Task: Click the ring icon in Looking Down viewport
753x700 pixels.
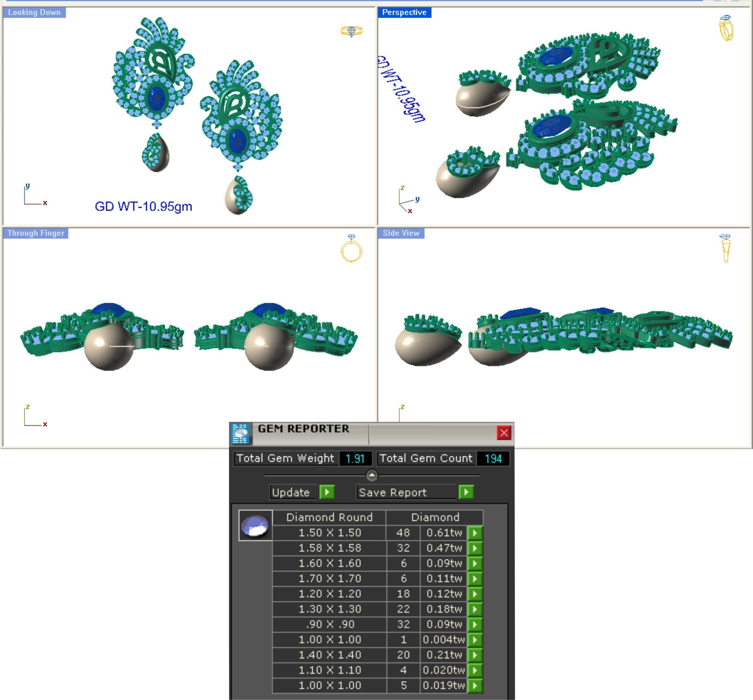Action: tap(351, 31)
